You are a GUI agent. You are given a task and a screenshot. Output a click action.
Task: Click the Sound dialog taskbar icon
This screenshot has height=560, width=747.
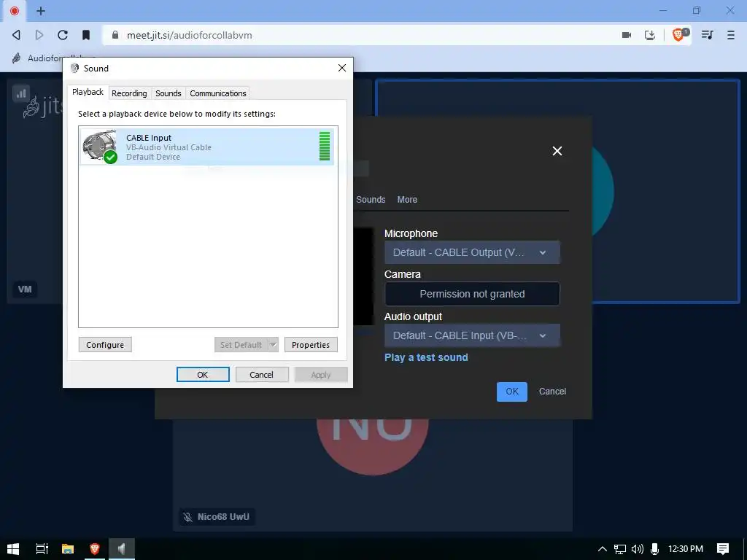pyautogui.click(x=122, y=548)
